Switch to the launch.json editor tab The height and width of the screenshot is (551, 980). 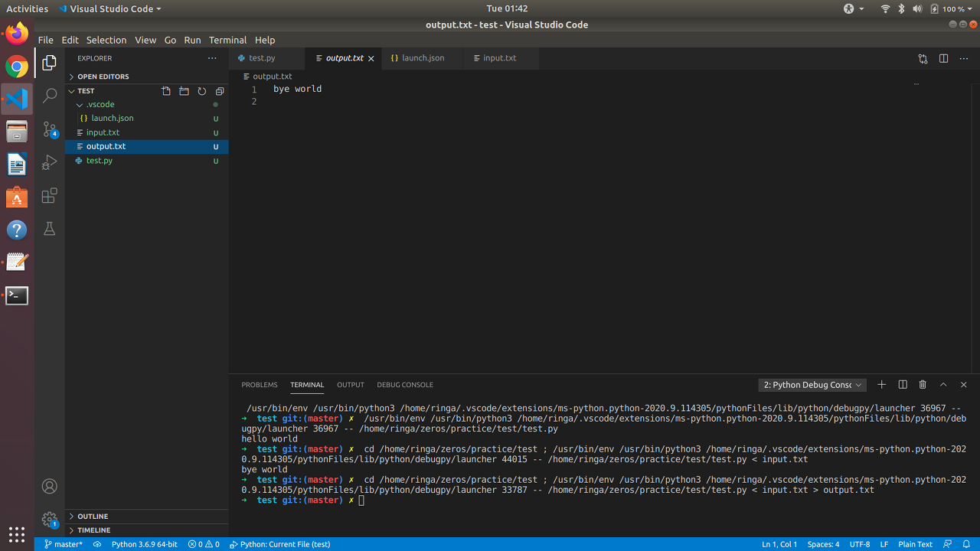pyautogui.click(x=423, y=58)
